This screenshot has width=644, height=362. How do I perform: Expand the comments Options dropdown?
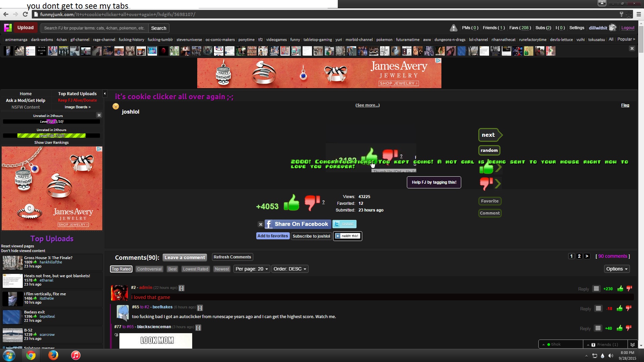[616, 269]
